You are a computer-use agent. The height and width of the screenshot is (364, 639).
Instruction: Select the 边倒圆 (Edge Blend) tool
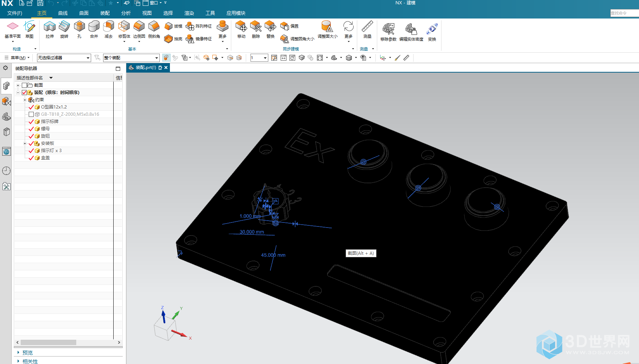[x=139, y=30]
